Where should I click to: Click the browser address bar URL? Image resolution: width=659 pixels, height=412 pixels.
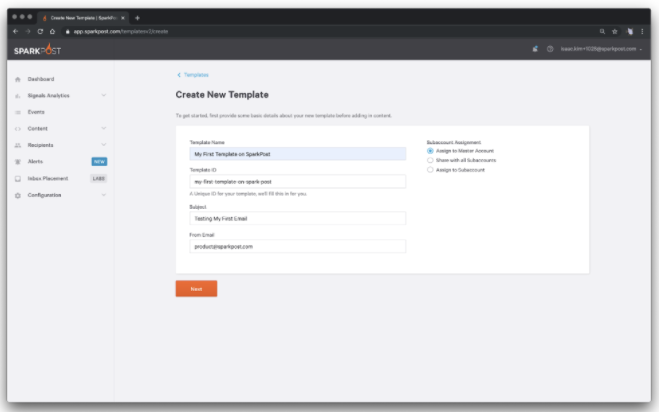(121, 32)
